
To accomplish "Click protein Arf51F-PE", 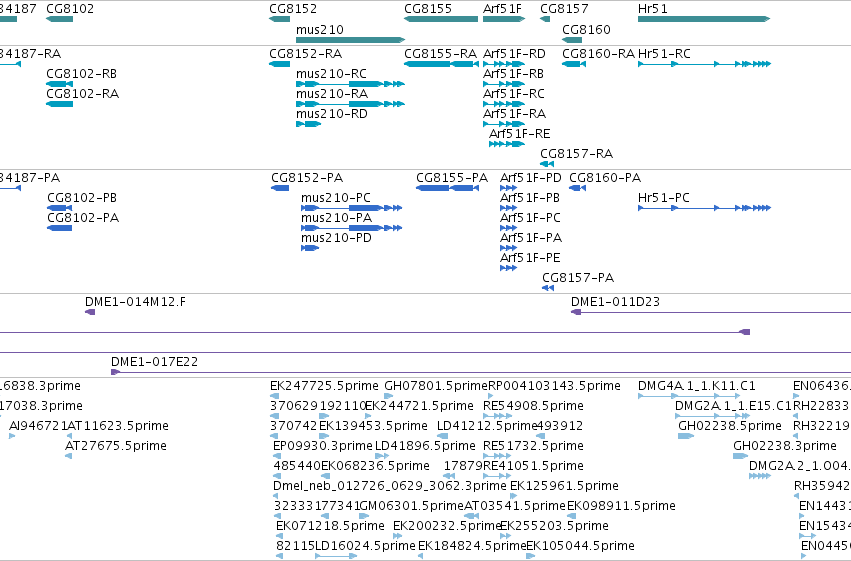I will click(509, 268).
